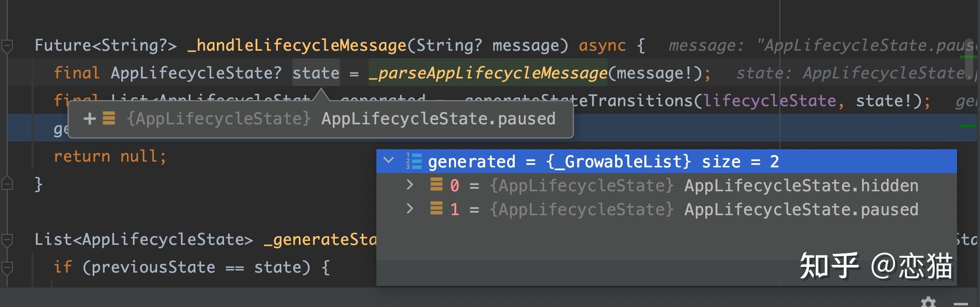
Task: Open the settings gear at bottom right
Action: point(928,302)
